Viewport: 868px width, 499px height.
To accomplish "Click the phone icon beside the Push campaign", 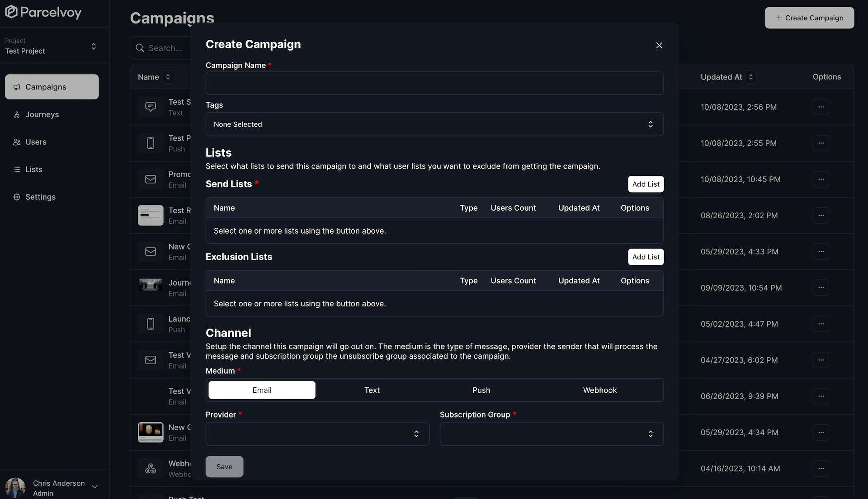I will (x=151, y=143).
